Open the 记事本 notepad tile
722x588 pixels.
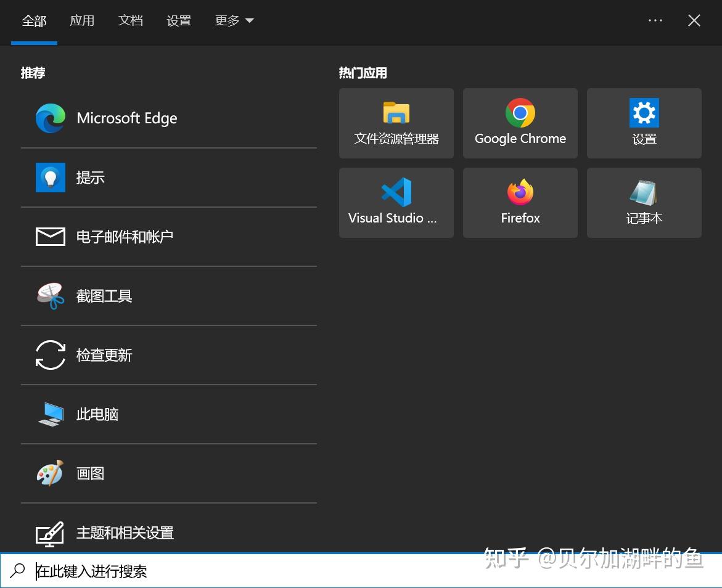point(644,203)
